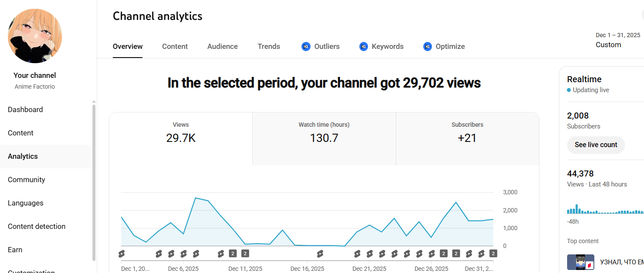644x273 pixels.
Task: Click the Shorts marker at Dec 23
Action: click(x=394, y=254)
